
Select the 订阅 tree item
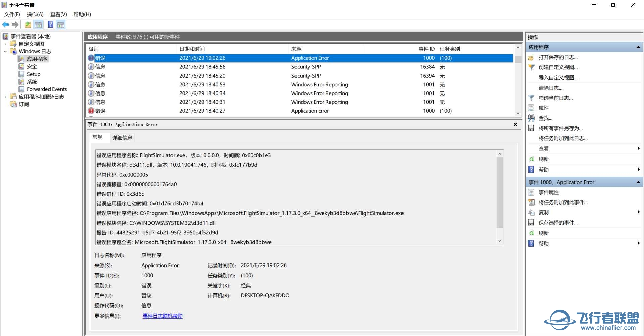[x=24, y=104]
